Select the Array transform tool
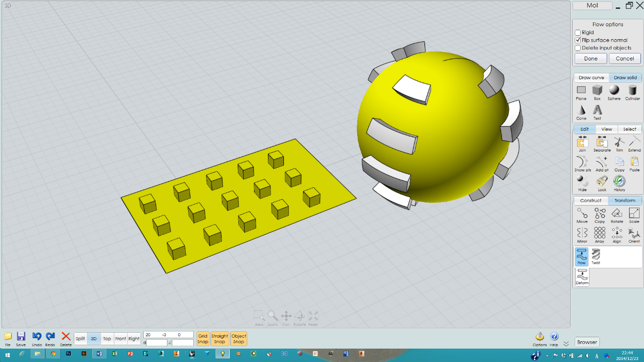644x362 pixels. coord(600,235)
